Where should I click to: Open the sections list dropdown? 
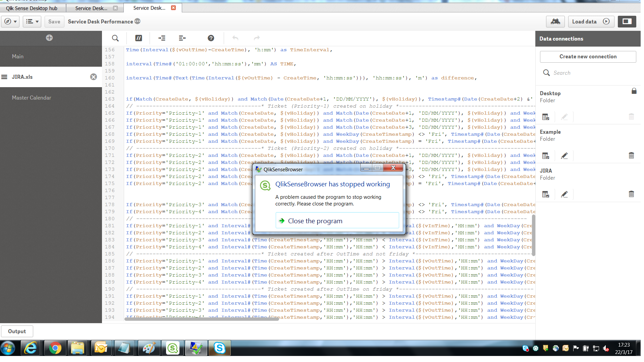[32, 21]
